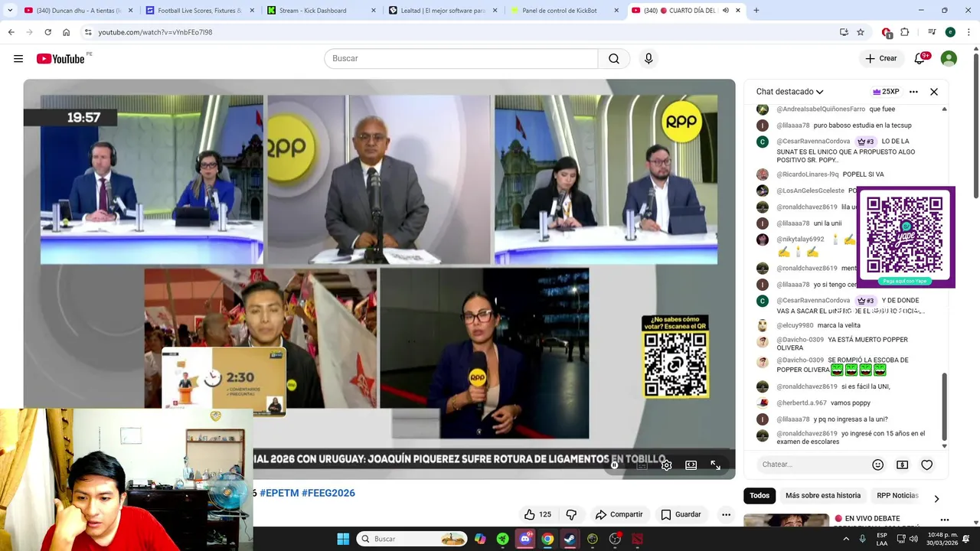This screenshot has height=551, width=980.
Task: Open the YouTube guide hamburger menu
Action: (18, 59)
